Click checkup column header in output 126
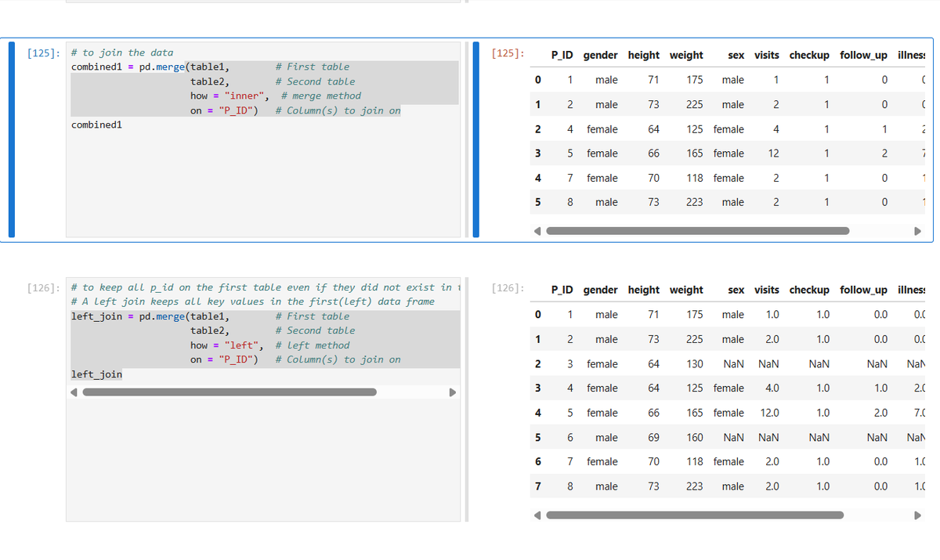940x560 pixels. (x=809, y=290)
